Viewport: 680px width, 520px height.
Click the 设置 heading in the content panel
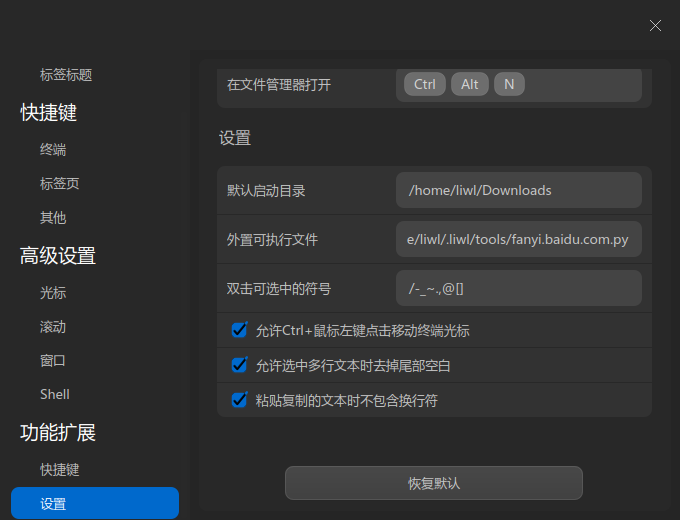235,138
